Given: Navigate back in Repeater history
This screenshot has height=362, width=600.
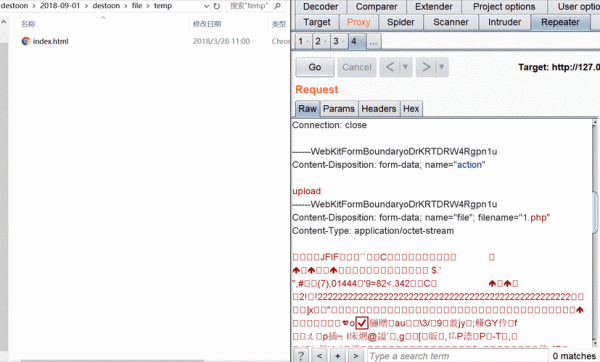Looking at the screenshot, I should point(390,67).
